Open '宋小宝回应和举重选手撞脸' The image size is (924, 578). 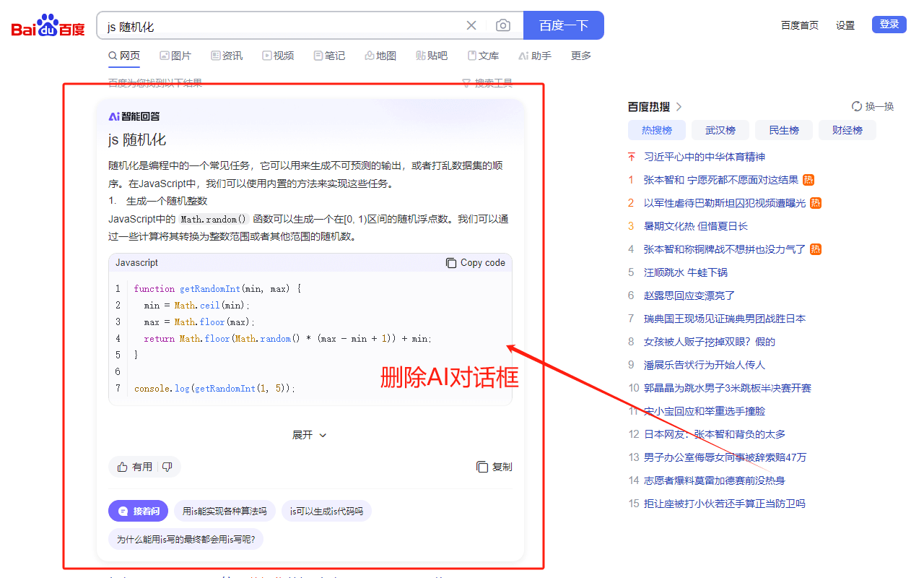[x=705, y=411]
